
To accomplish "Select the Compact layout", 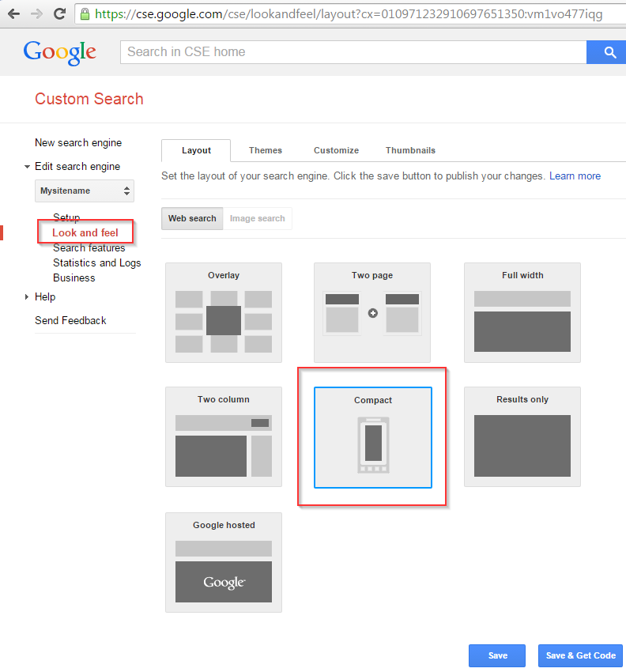I will (373, 437).
